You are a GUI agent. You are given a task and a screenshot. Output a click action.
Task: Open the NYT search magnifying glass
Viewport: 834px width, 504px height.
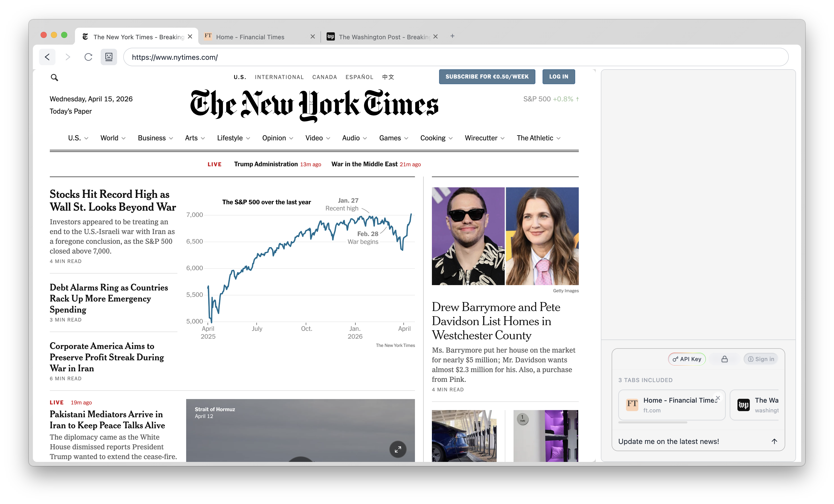[x=54, y=77]
